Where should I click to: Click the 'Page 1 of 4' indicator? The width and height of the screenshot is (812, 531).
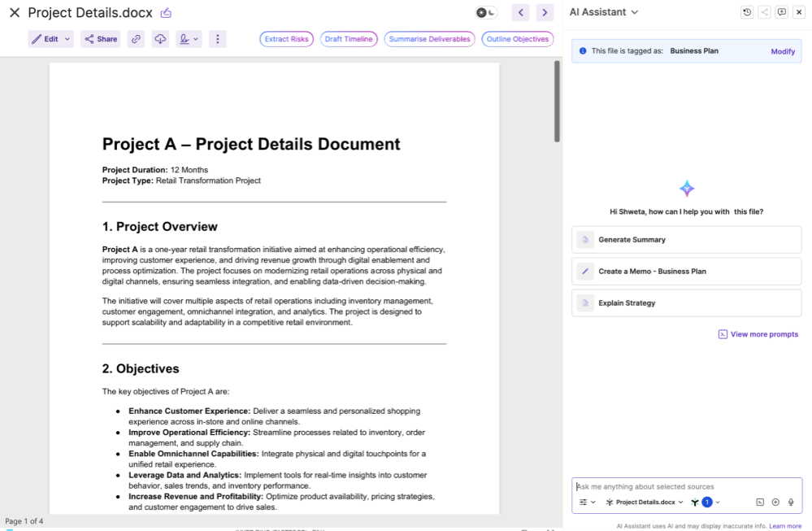(x=24, y=521)
